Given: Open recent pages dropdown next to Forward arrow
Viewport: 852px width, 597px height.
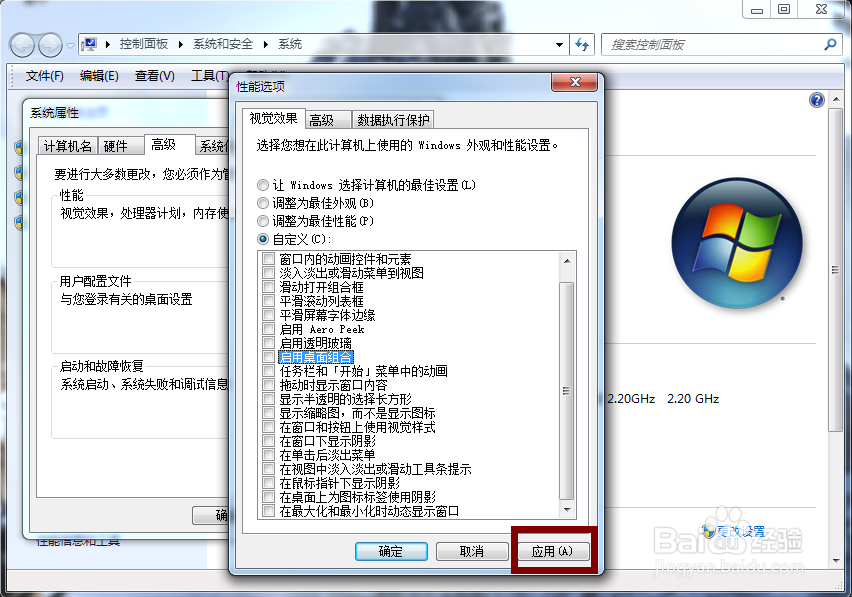Looking at the screenshot, I should click(x=71, y=46).
